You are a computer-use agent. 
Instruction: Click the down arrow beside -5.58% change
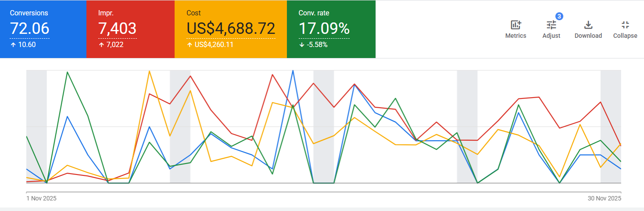point(301,45)
